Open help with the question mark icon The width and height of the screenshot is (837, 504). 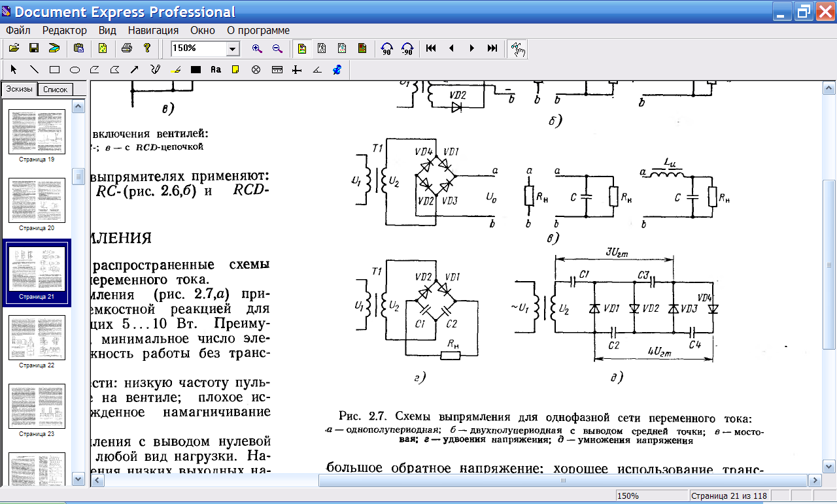coord(147,48)
